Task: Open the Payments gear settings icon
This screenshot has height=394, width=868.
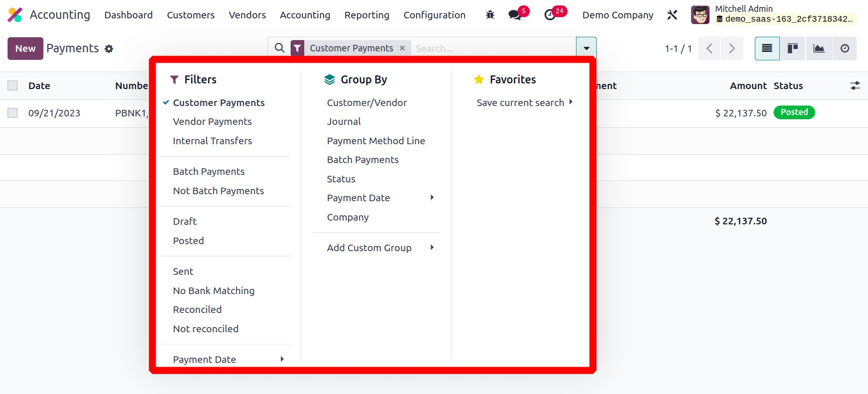Action: pos(109,49)
